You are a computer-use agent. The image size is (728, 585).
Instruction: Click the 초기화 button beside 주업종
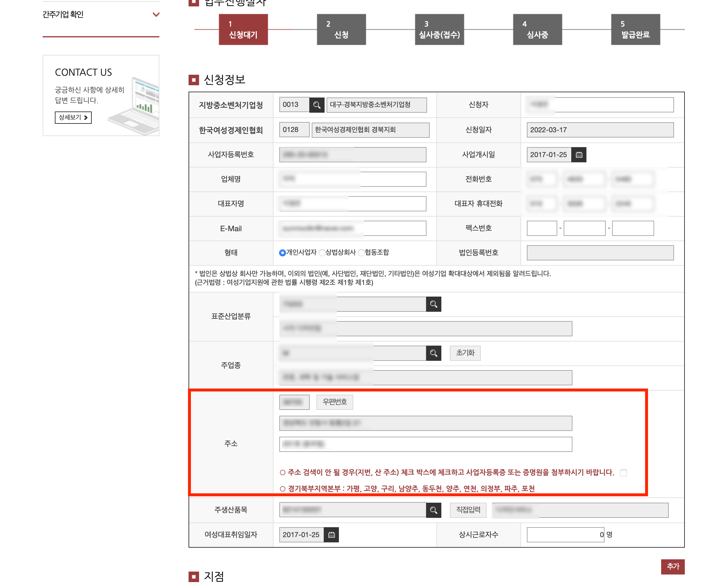pos(465,353)
